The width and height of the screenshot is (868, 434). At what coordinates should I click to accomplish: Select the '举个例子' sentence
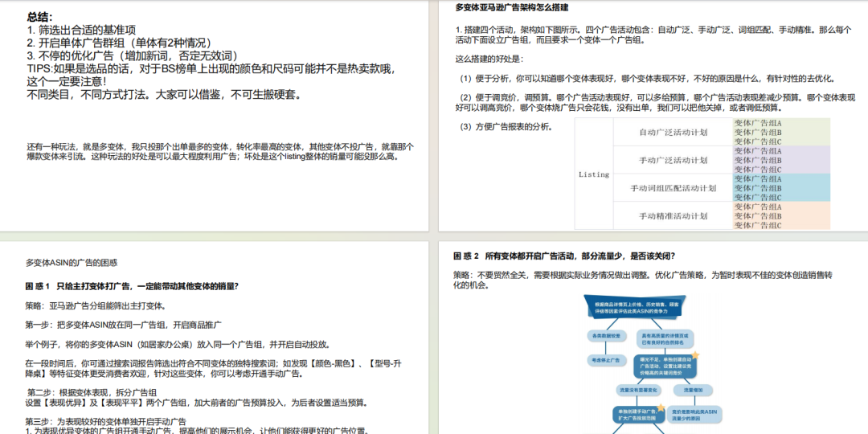click(178, 344)
